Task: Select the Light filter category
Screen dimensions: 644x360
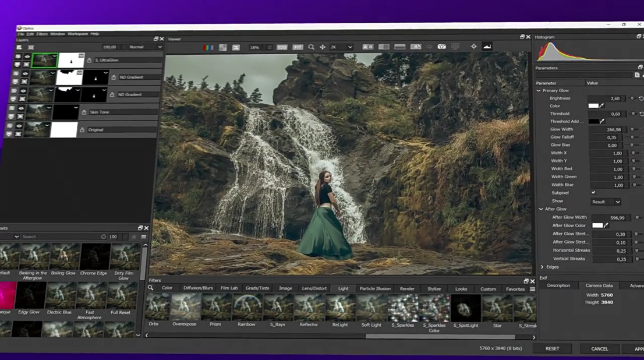Action: (x=343, y=288)
